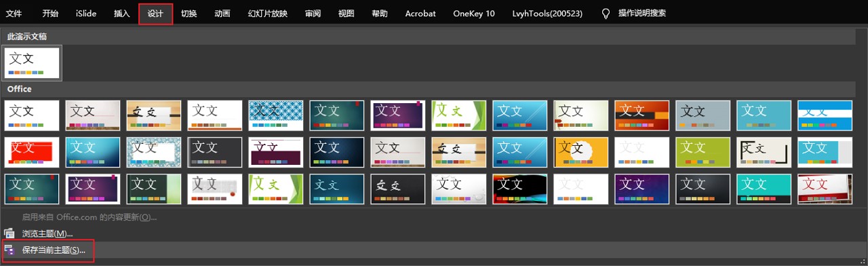
Task: Apply cream theme with black corner brackets
Action: [764, 152]
